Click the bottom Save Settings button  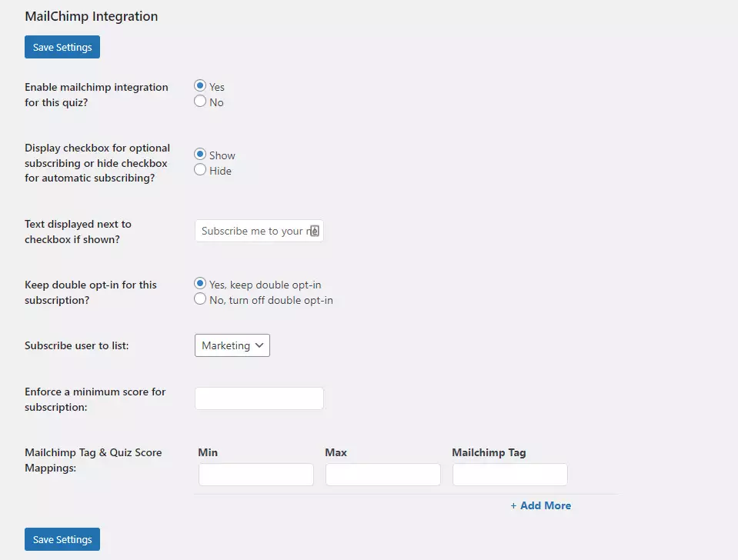coord(62,539)
